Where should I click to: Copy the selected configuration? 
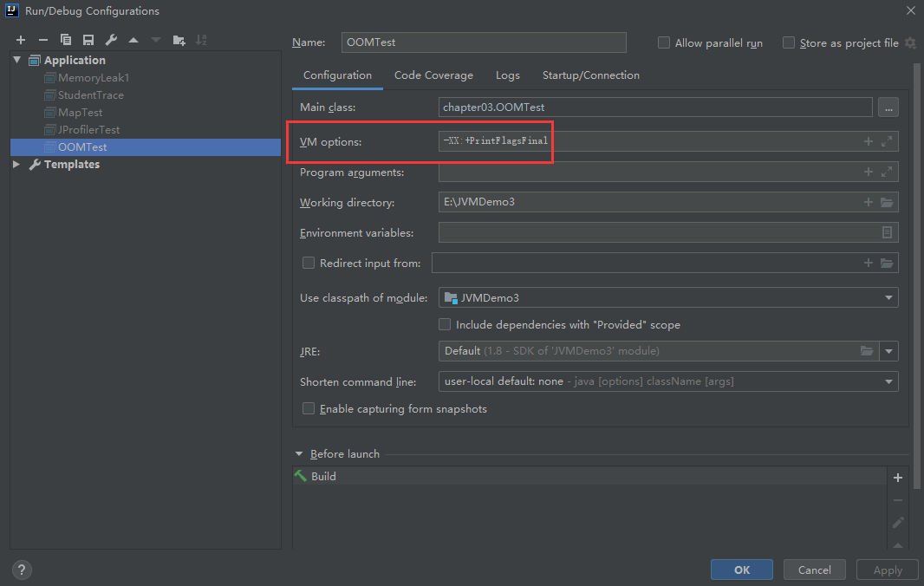pyautogui.click(x=65, y=40)
